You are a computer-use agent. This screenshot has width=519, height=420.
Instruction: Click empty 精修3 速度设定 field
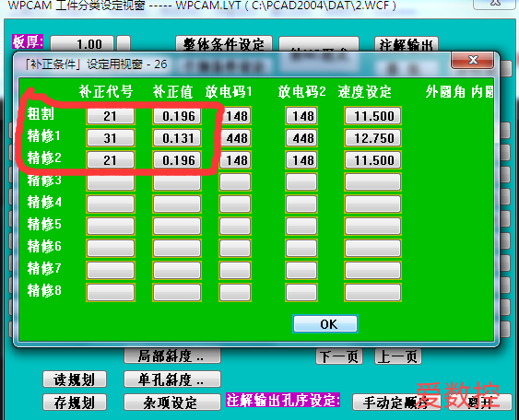click(x=373, y=182)
